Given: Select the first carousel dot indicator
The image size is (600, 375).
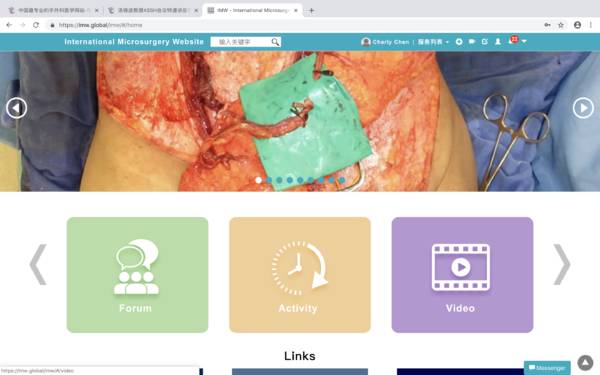Looking at the screenshot, I should [x=259, y=180].
